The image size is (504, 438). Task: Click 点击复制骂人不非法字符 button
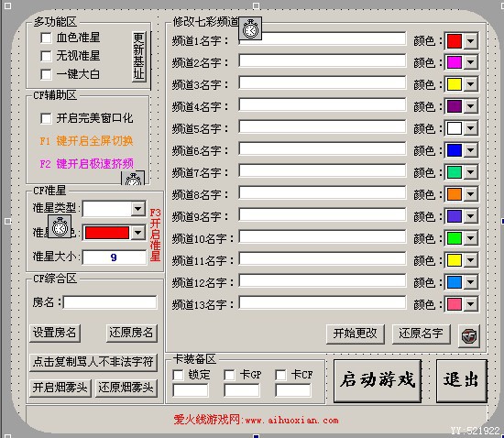click(93, 363)
